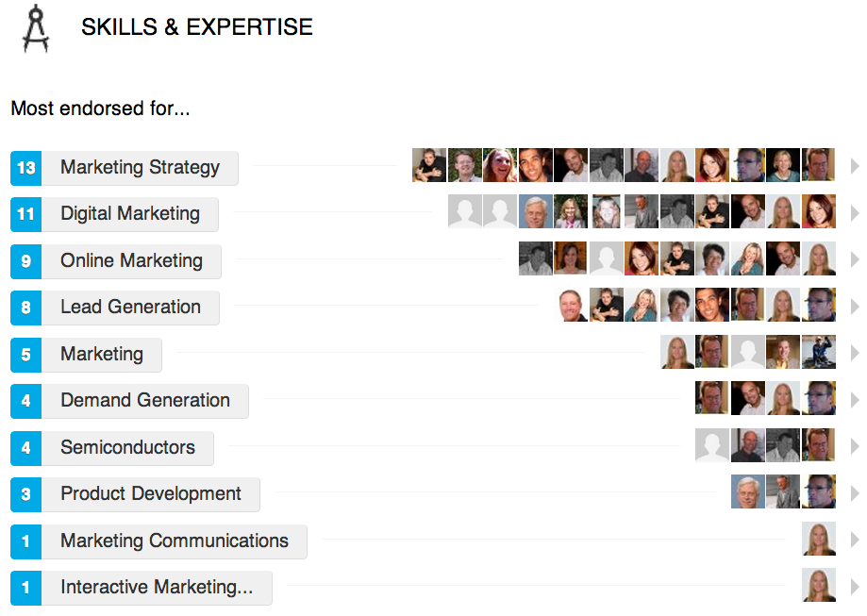Viewport: 867px width, 616px height.
Task: Expand endorsers arrow for Semiconductors row
Action: [x=855, y=445]
